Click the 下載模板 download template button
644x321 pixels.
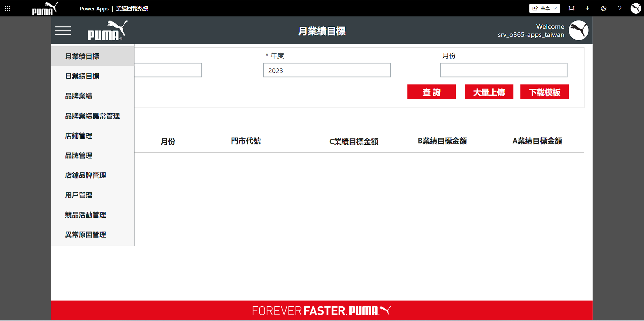[x=544, y=92]
